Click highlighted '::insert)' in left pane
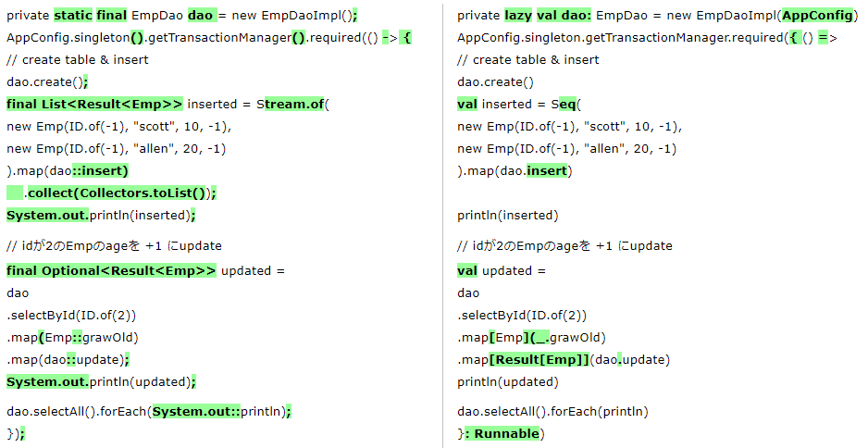This screenshot has height=448, width=868. pos(100,170)
